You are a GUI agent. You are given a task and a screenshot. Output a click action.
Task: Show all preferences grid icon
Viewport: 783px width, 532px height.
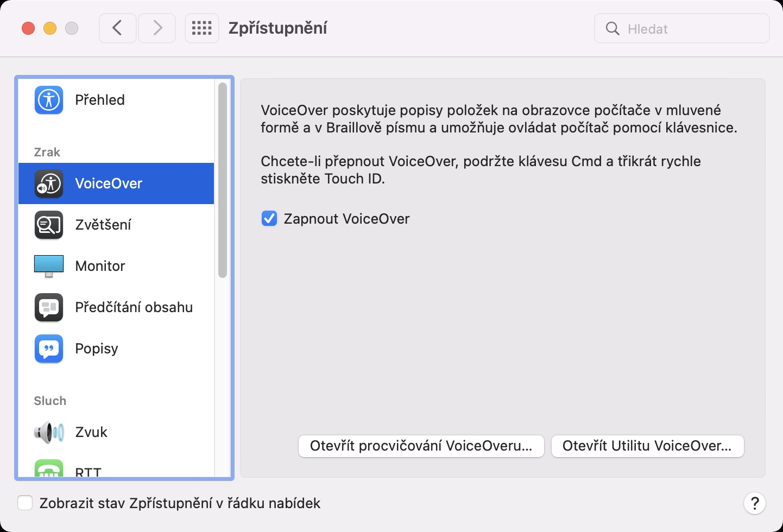[x=202, y=28]
